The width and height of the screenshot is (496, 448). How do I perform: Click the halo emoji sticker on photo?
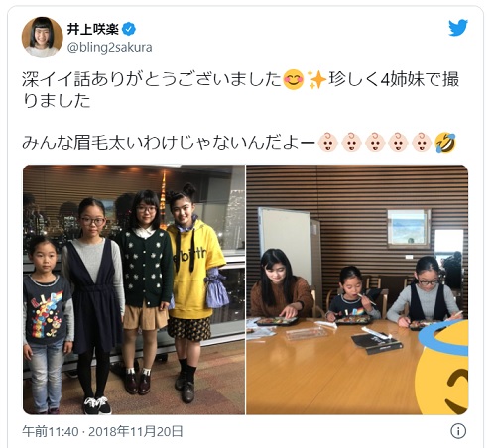442,368
